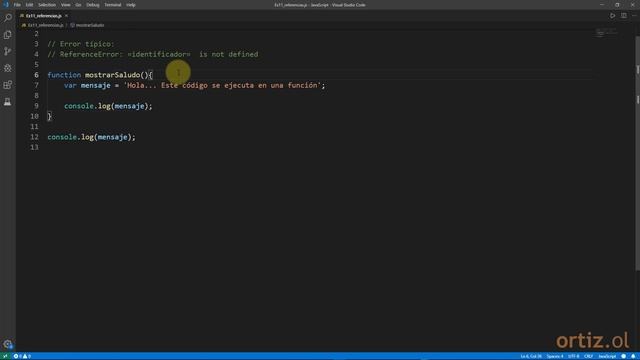
Task: Click the Ln 6, Col cursor position indicator
Action: (531, 356)
